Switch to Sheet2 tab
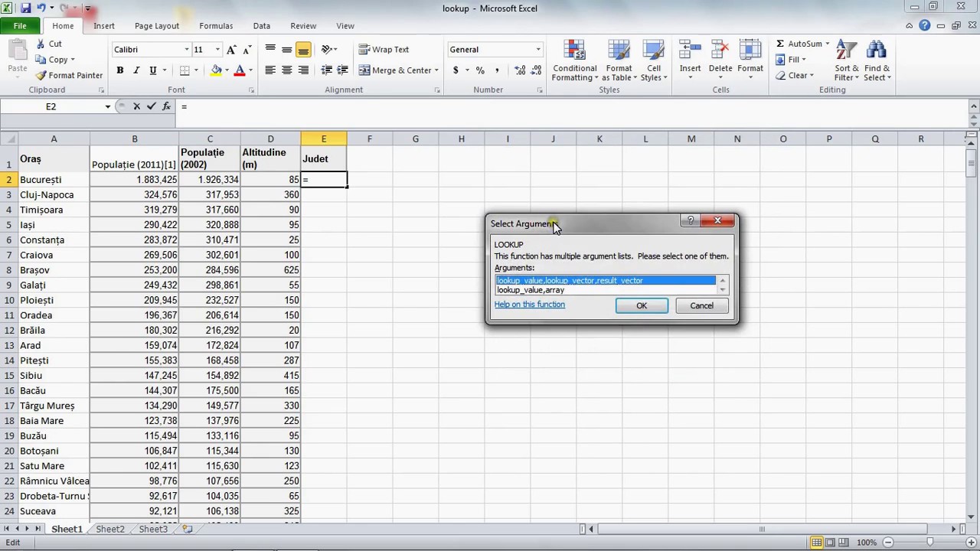The width and height of the screenshot is (980, 551). (110, 529)
